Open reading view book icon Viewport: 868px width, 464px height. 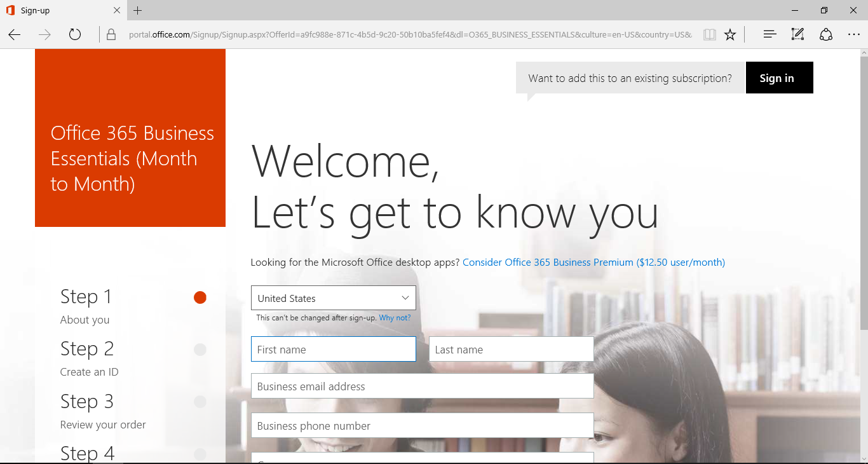(709, 34)
